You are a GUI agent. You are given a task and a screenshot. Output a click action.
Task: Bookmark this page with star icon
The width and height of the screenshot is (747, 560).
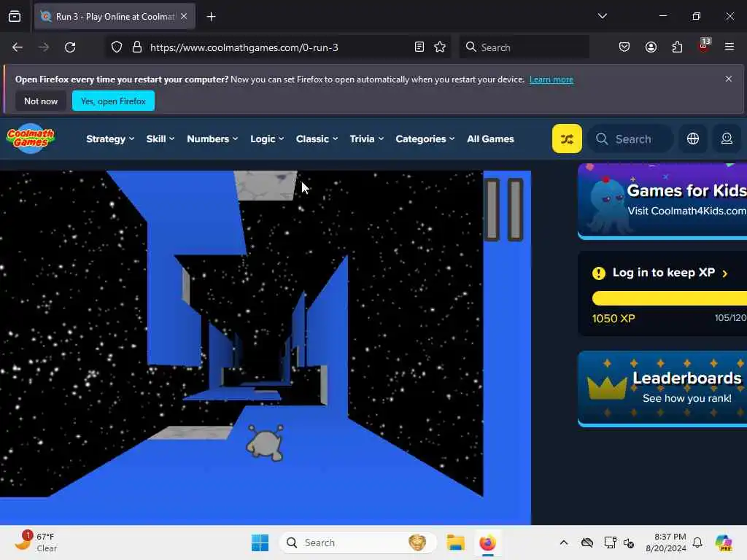coord(440,47)
